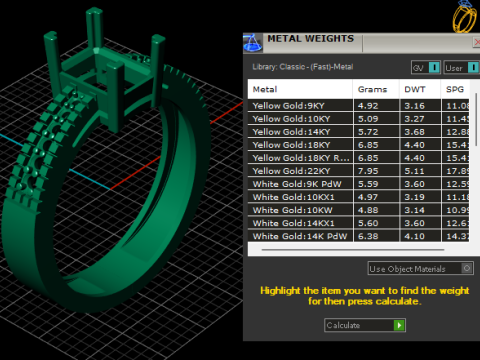This screenshot has height=360, width=480.
Task: Click the Library: Classic-(Fast)-Metal label
Action: (303, 67)
